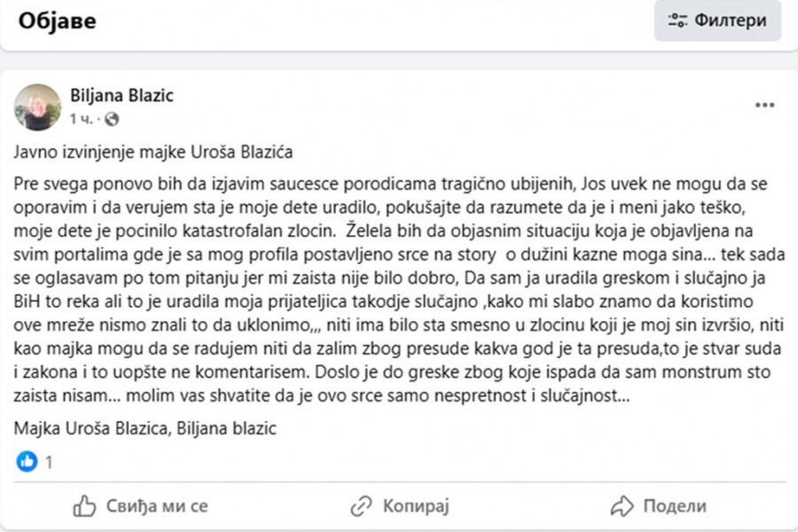Click the signature "Majka Uroša Blazica, Biljana blazic"
The image size is (798, 532).
click(145, 429)
